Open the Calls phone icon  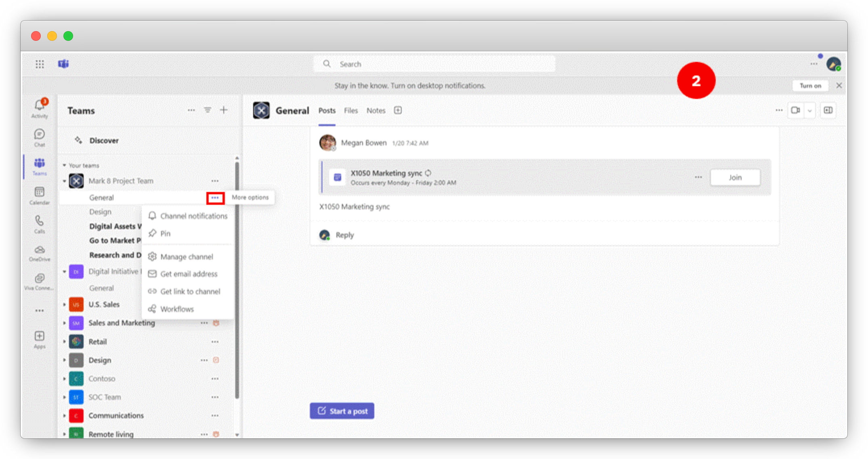click(x=39, y=221)
